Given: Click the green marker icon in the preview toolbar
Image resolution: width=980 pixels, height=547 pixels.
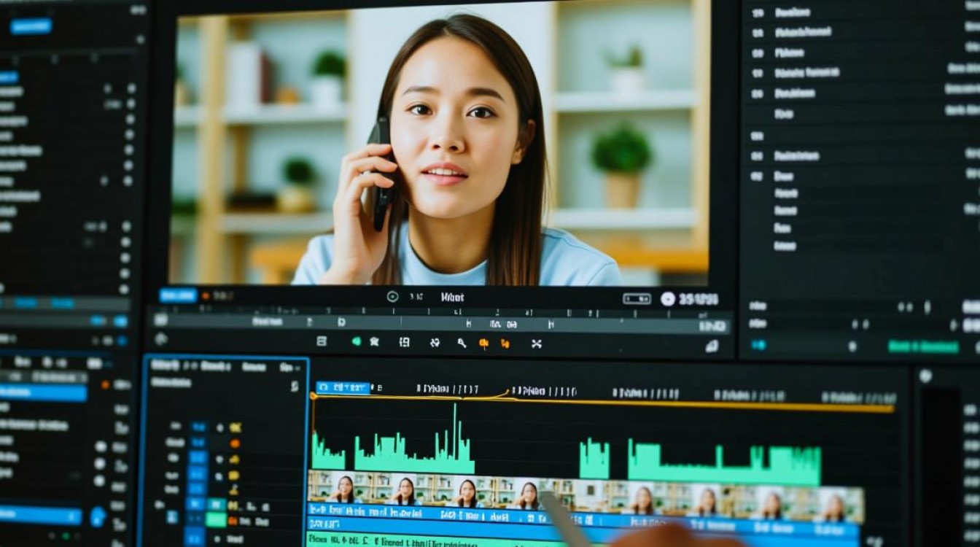Looking at the screenshot, I should coord(357,341).
